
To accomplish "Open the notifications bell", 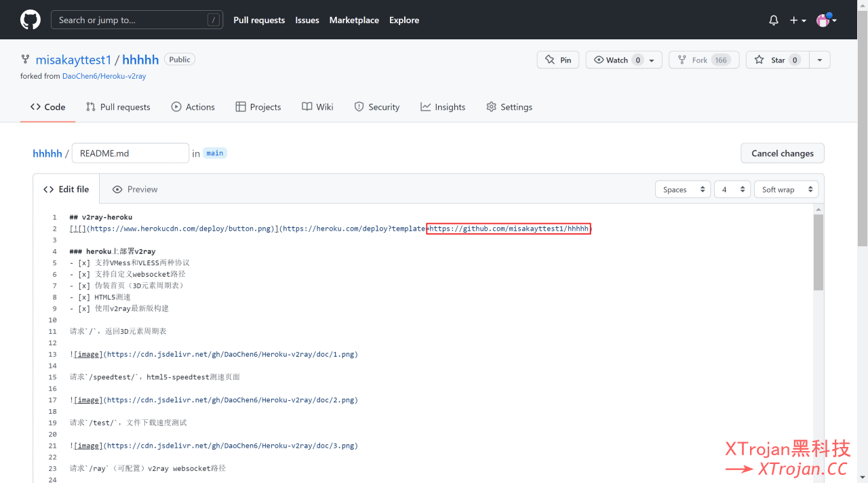I will [x=774, y=20].
